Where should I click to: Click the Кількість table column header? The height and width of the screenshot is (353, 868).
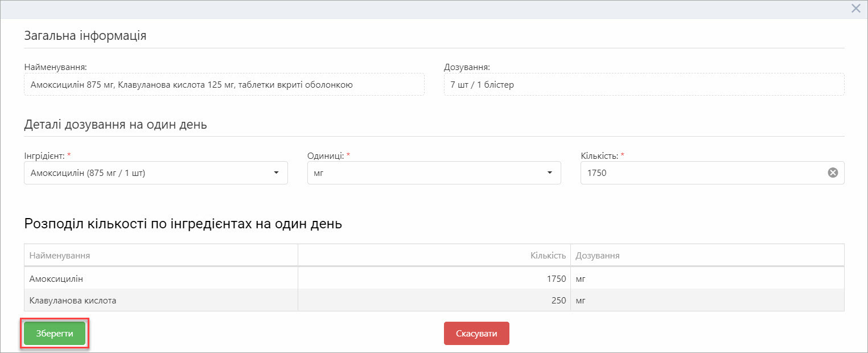pos(548,256)
